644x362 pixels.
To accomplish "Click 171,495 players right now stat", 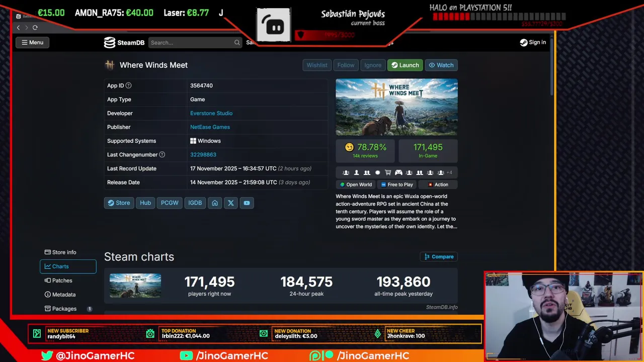I will (209, 286).
